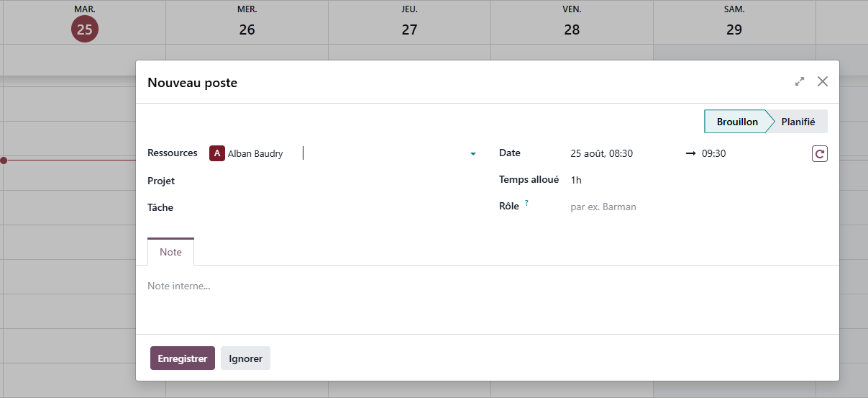The height and width of the screenshot is (398, 868).
Task: Expand the dialog to full screen
Action: (x=800, y=82)
